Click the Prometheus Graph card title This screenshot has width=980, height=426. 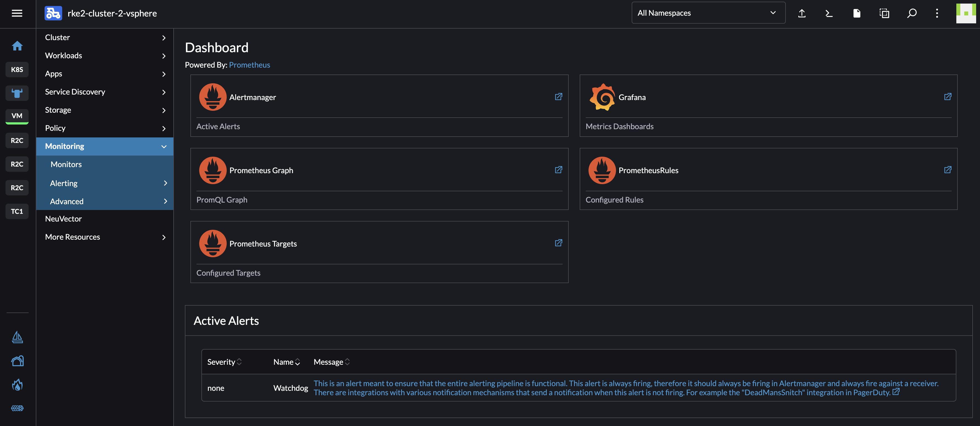pyautogui.click(x=261, y=171)
